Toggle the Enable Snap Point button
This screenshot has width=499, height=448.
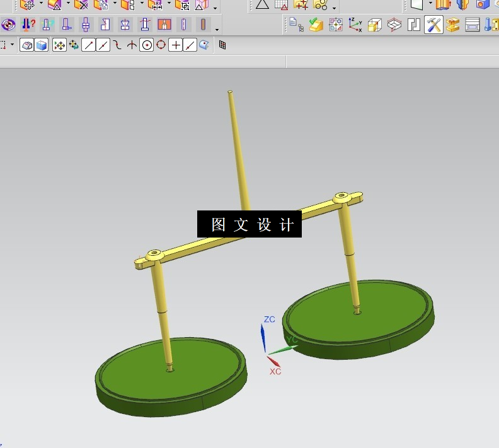[x=59, y=45]
